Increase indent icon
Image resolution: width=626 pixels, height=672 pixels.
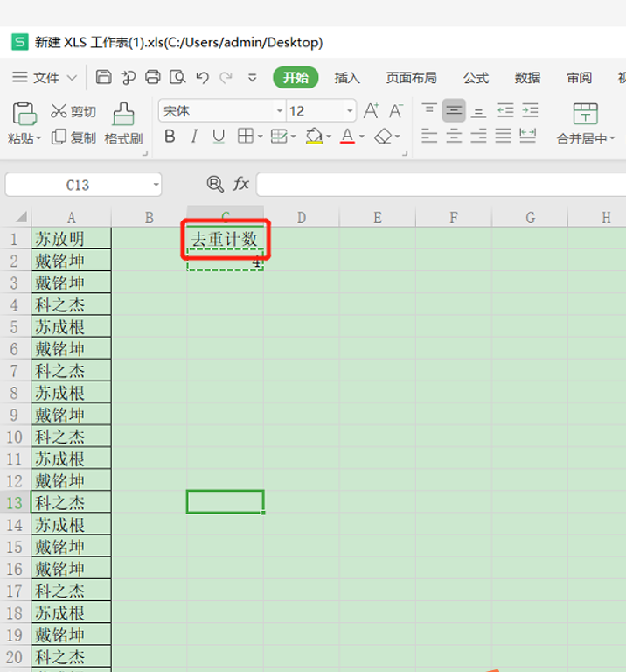coord(530,110)
